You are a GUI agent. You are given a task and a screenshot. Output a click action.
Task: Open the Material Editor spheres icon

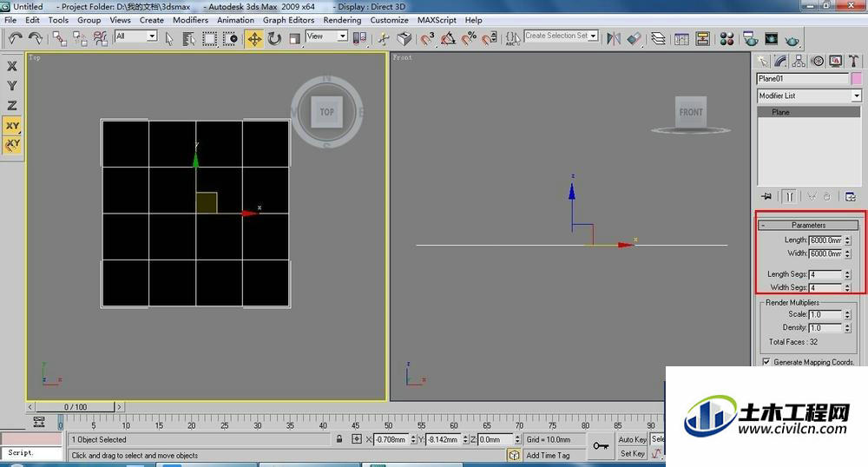click(727, 39)
